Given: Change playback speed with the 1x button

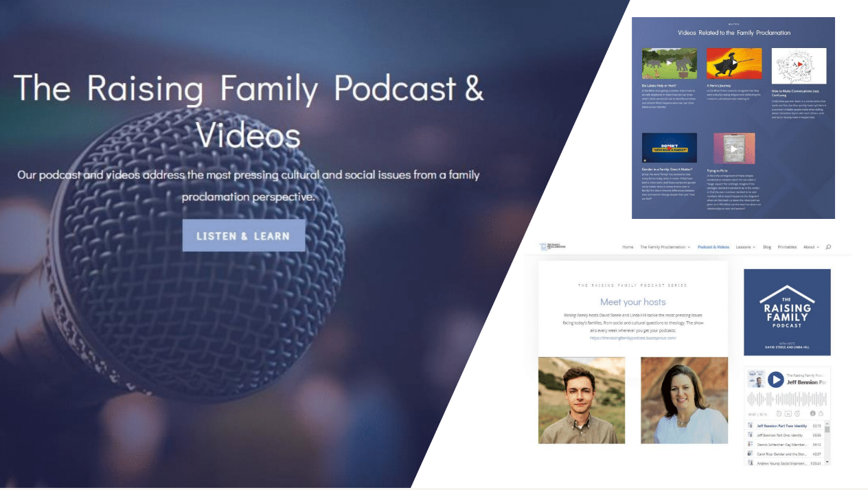Looking at the screenshot, I should (788, 413).
